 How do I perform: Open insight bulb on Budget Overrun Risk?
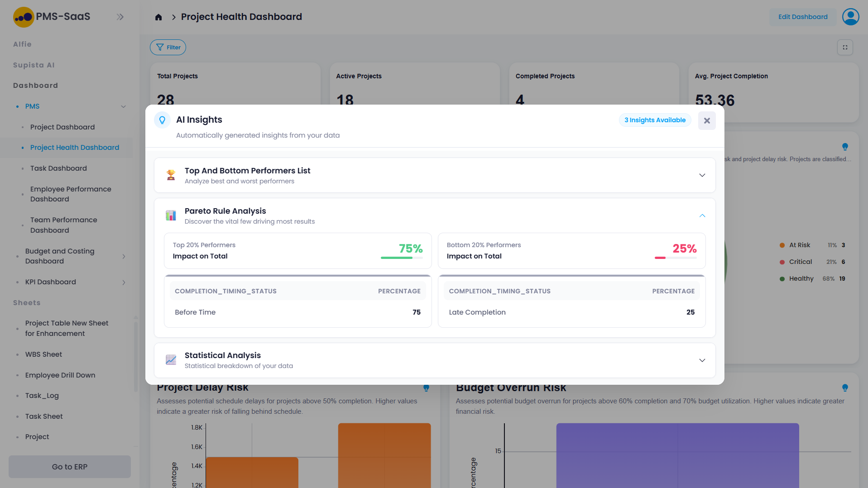tap(845, 388)
